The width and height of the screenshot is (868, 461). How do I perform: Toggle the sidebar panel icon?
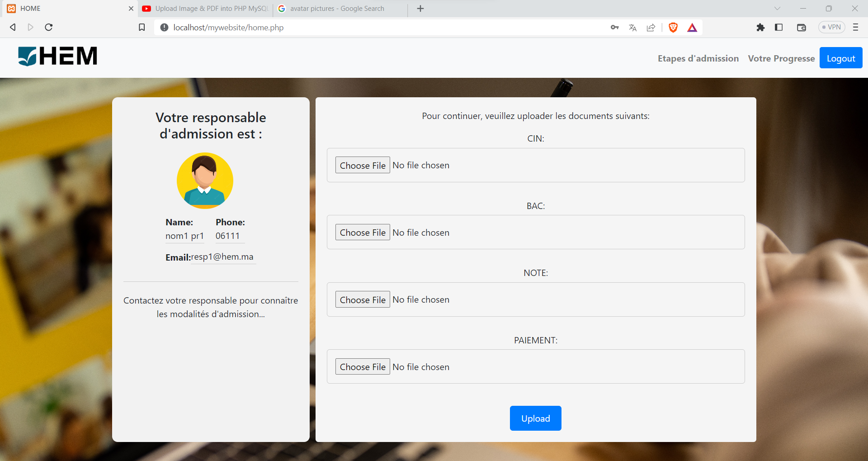tap(779, 27)
